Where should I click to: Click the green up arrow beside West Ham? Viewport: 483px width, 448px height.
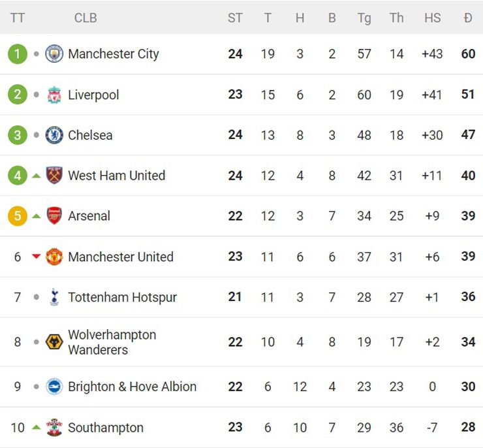tap(37, 176)
